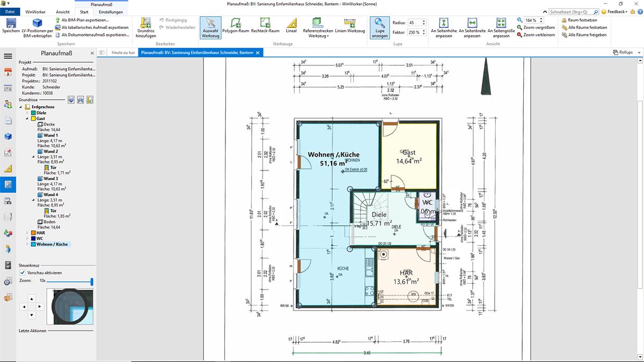The height and width of the screenshot is (362, 644).
Task: Open the Feedback dropdown
Action: pos(614,11)
